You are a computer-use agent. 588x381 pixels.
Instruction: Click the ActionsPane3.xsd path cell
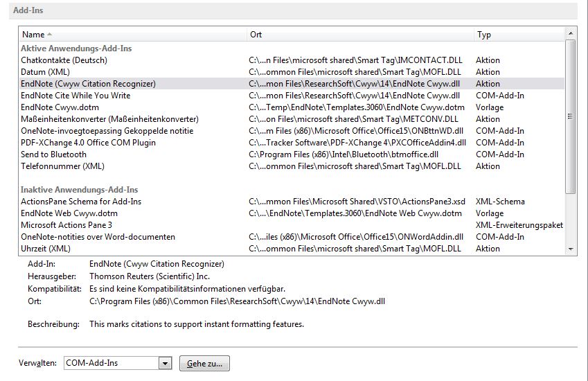[357, 202]
